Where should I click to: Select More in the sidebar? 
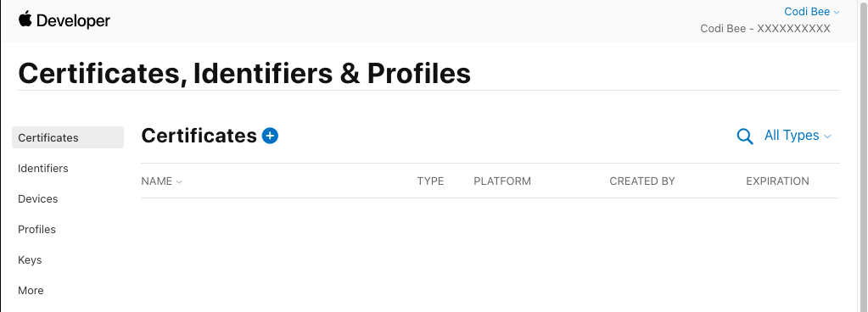click(31, 291)
